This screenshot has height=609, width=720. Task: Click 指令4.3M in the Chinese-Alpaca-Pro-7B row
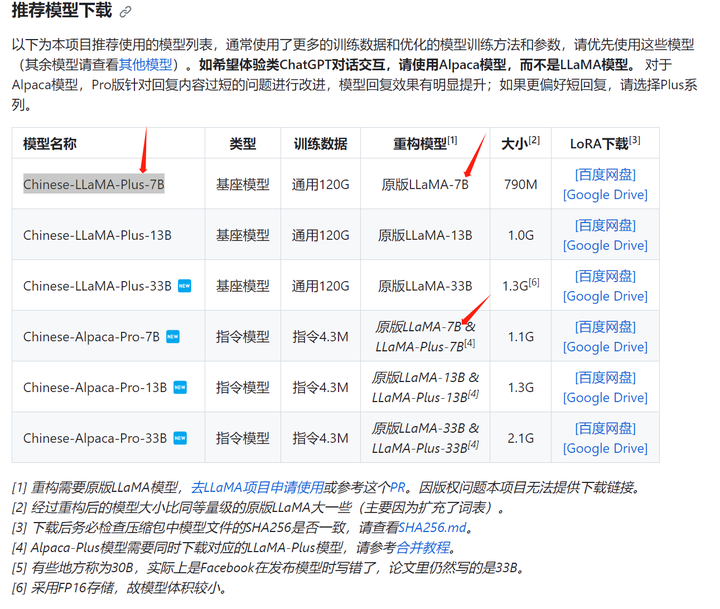[x=321, y=337]
